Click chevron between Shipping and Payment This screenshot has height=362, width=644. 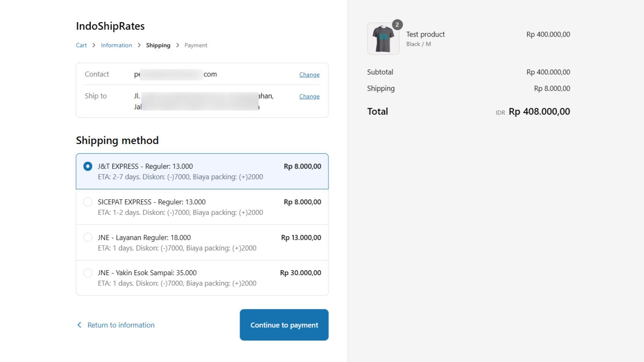tap(178, 45)
